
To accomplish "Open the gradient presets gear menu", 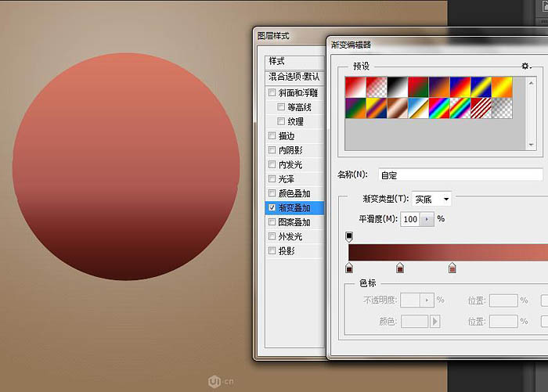I will click(x=527, y=67).
